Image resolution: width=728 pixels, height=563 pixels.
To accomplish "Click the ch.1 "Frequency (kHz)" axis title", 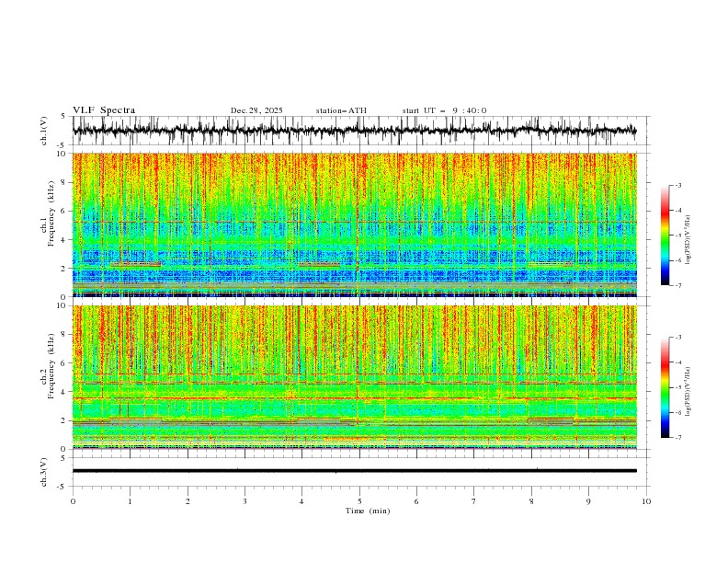I will [x=51, y=212].
